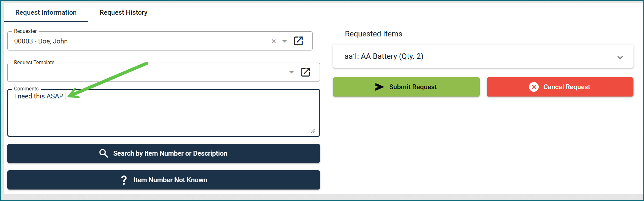Expand the AA Battery item chevron

[x=620, y=58]
